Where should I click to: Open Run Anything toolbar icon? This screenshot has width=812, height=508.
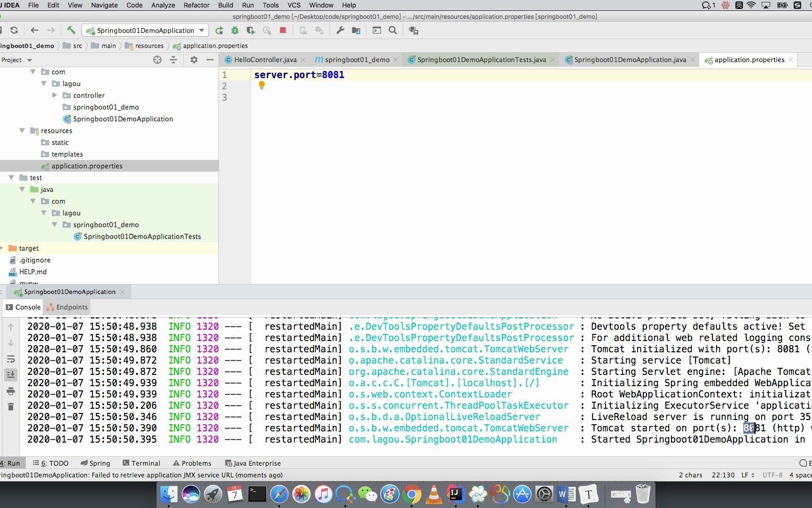pyautogui.click(x=377, y=31)
